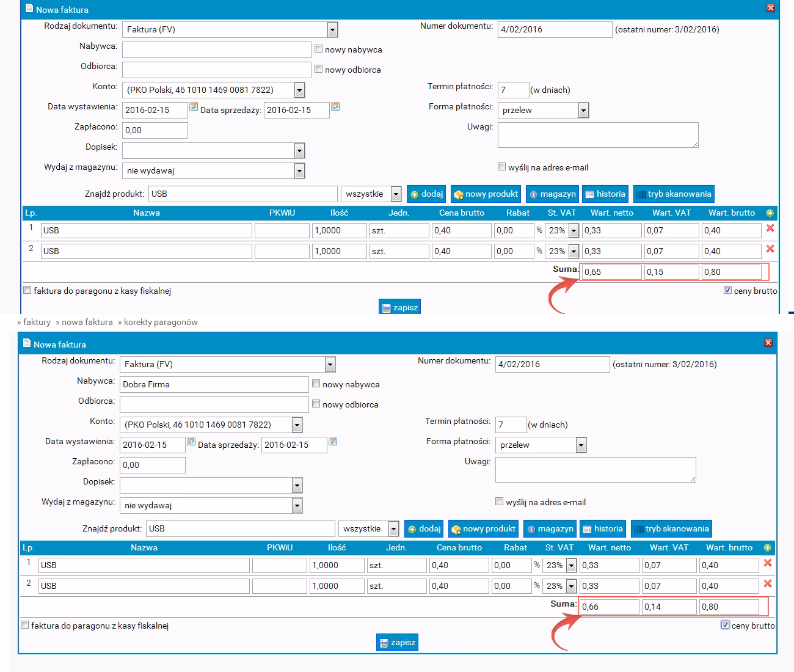The height and width of the screenshot is (672, 794).
Task: Delete row 1 USB in the upper invoice
Action: click(770, 228)
